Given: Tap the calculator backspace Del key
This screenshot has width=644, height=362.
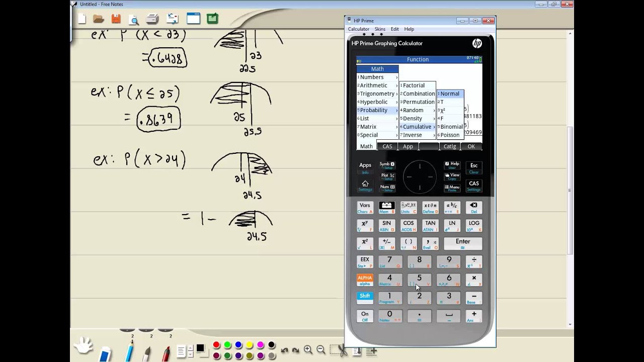Looking at the screenshot, I should click(473, 207).
